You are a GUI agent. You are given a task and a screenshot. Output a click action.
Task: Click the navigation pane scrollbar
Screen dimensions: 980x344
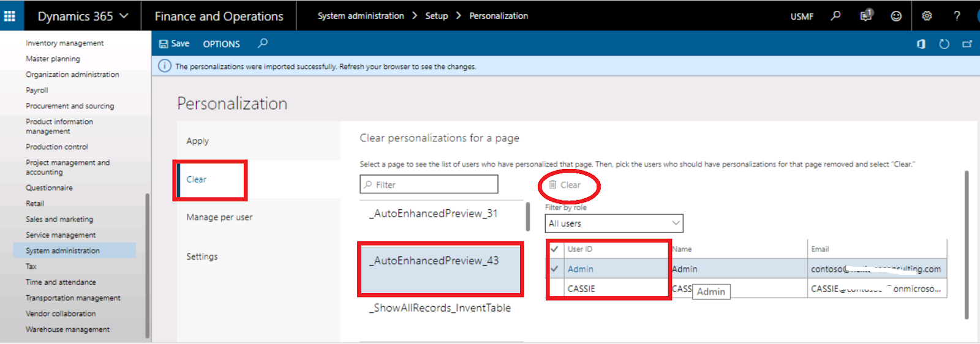[x=147, y=266]
